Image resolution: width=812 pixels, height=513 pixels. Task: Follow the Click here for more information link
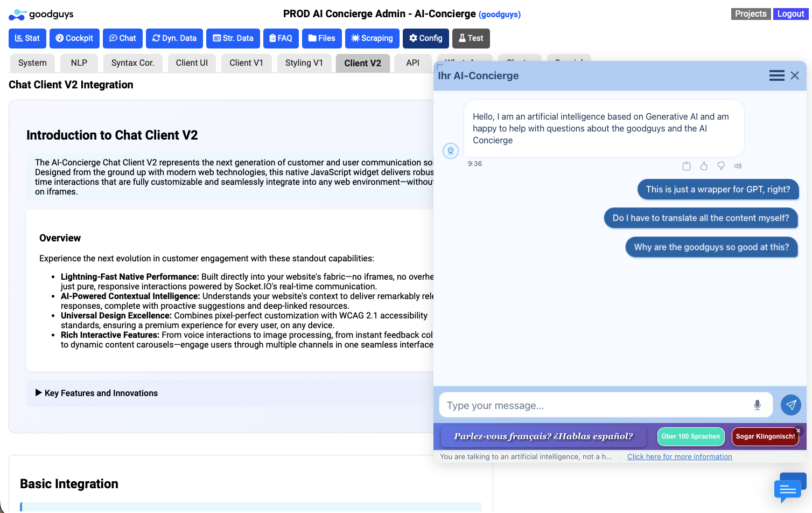coord(680,456)
